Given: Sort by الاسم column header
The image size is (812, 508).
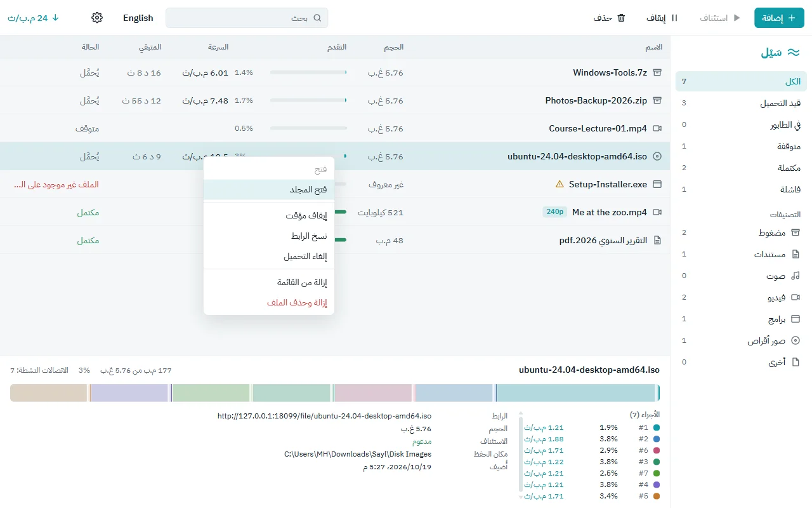Looking at the screenshot, I should [x=654, y=47].
